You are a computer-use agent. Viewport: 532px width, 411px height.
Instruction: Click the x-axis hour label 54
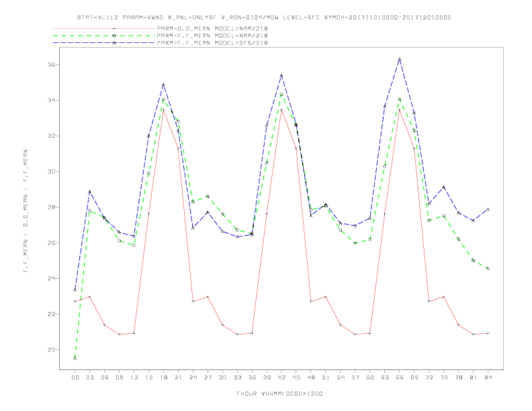(x=341, y=377)
